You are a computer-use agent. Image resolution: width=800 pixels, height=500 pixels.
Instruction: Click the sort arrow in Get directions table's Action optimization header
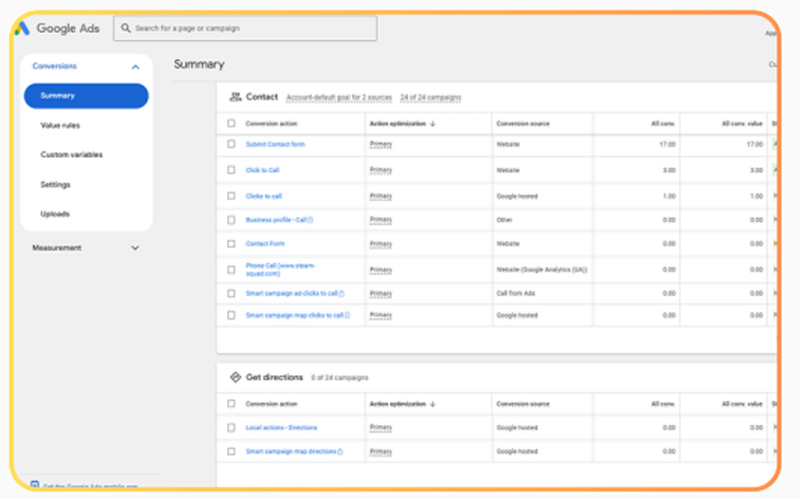[x=433, y=404]
